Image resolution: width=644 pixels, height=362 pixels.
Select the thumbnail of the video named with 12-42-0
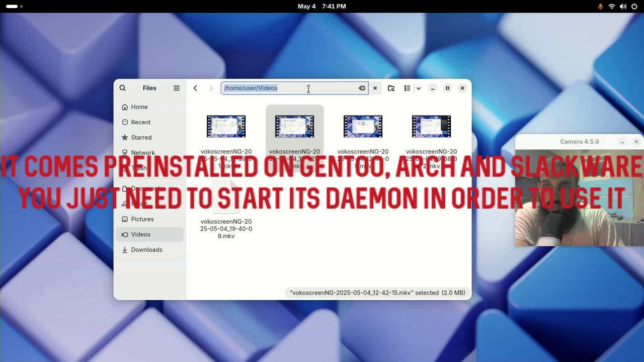363,126
